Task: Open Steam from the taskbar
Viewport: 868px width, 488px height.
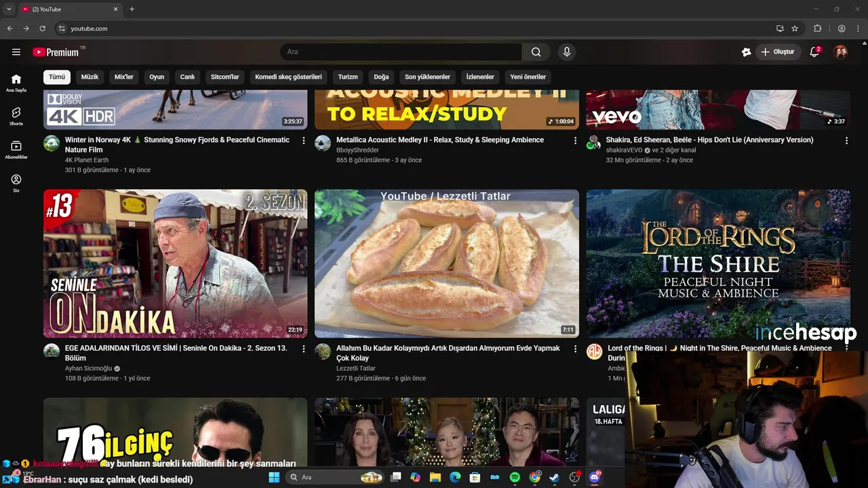Action: [x=555, y=477]
